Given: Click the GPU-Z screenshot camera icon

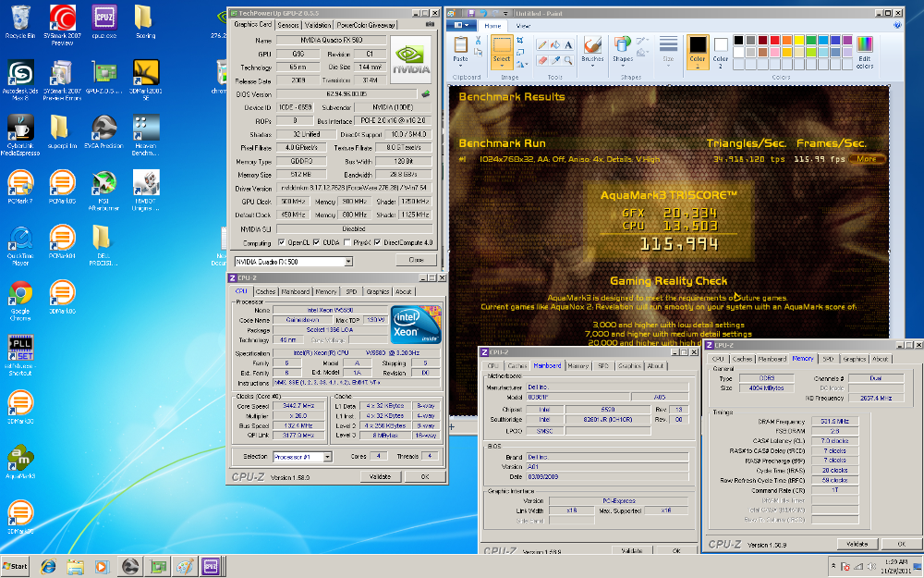Looking at the screenshot, I should [x=430, y=25].
